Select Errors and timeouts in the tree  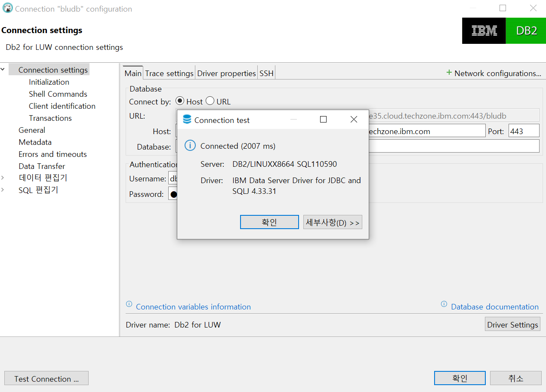point(52,154)
